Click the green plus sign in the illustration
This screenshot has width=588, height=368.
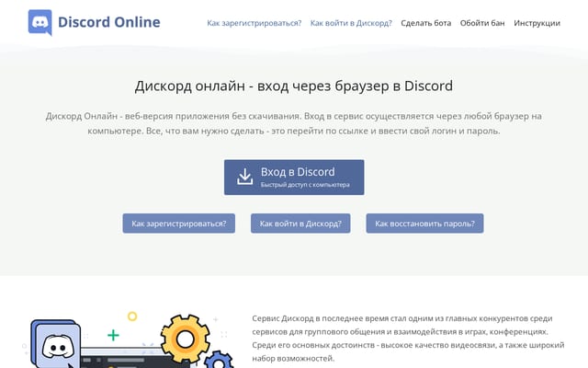pyautogui.click(x=113, y=335)
